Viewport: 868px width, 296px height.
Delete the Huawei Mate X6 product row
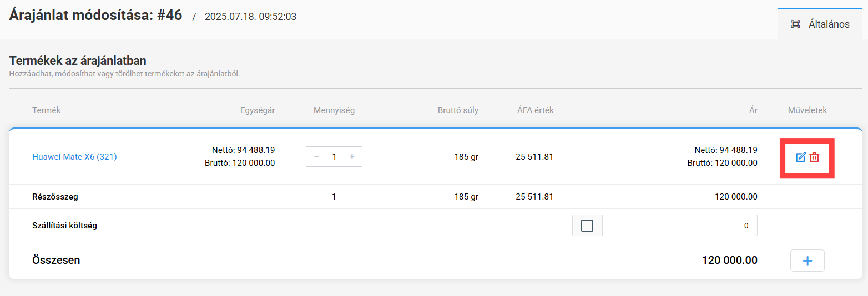click(x=814, y=157)
